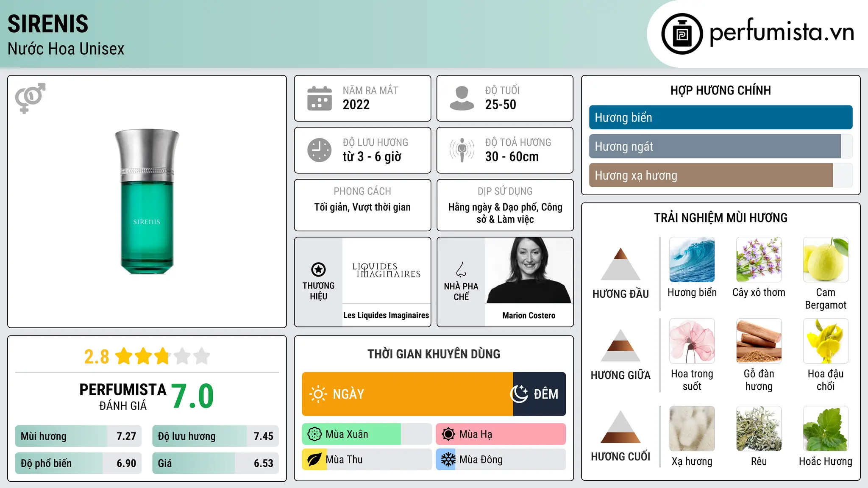The width and height of the screenshot is (868, 488).
Task: Click the SIRENIS title heading
Action: 48,24
